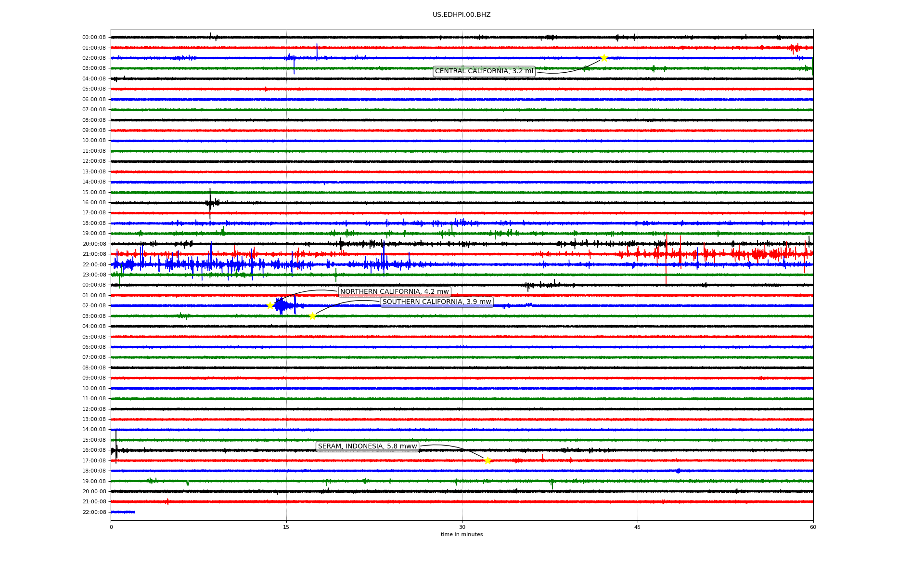Click the Northern California earthquake star marker

tap(270, 305)
